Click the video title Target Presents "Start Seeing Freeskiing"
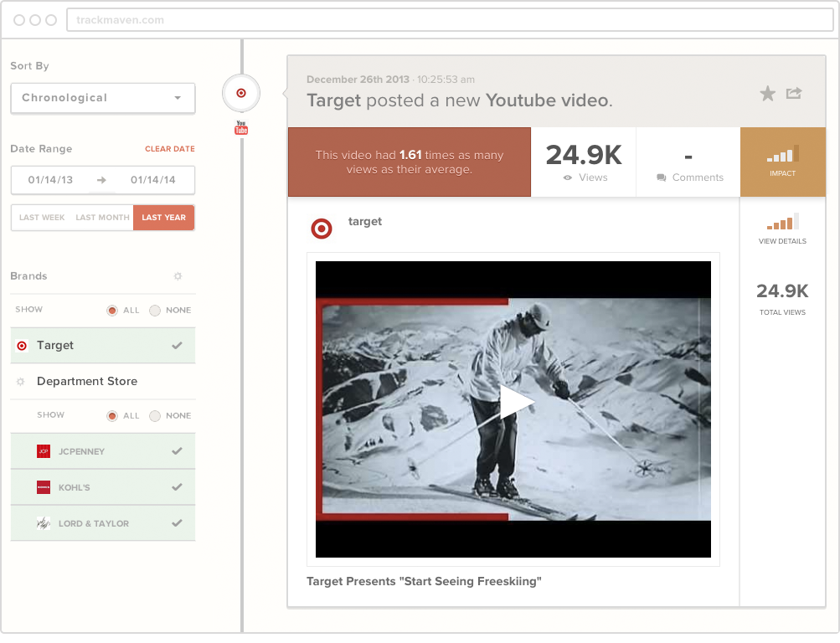Image resolution: width=840 pixels, height=643 pixels. [424, 581]
